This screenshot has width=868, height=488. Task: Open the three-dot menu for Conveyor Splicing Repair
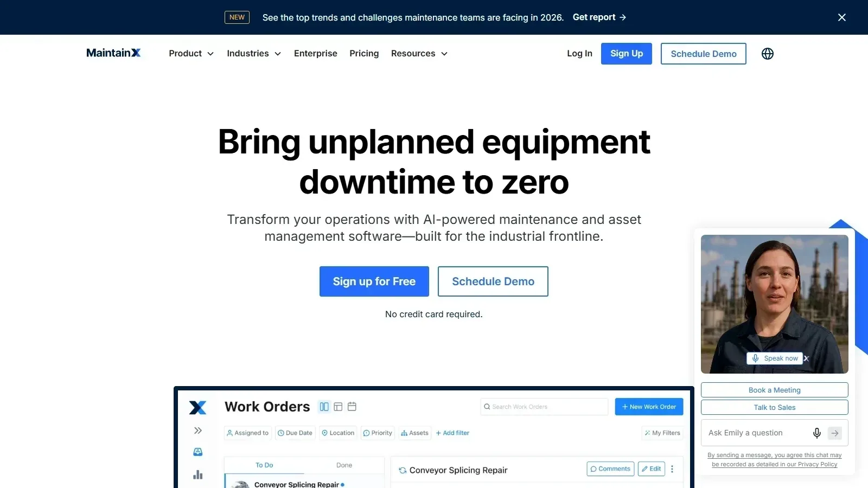pyautogui.click(x=672, y=469)
